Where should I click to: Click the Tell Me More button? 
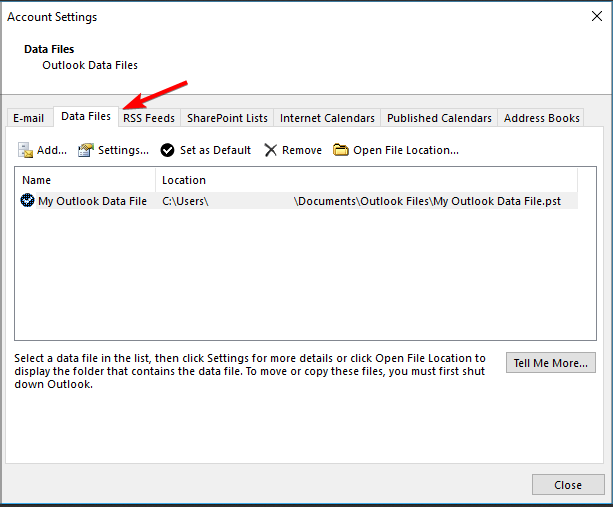pos(551,363)
